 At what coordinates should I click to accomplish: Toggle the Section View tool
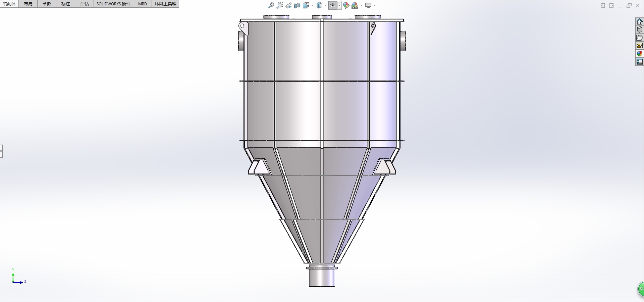coord(297,5)
